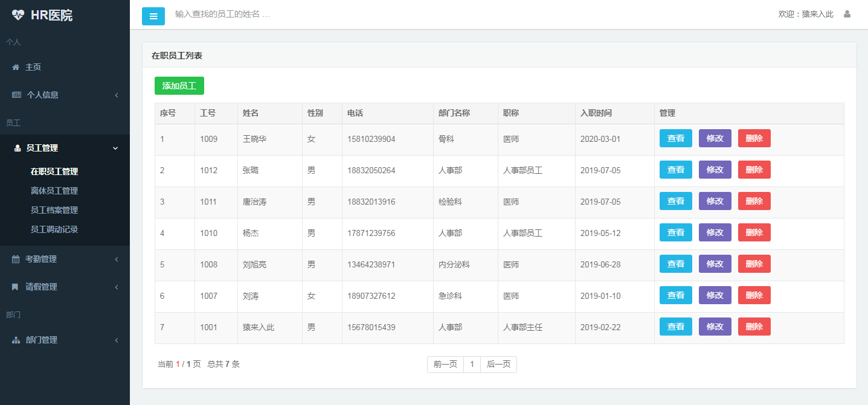Go to 后一页 in pagination

(x=498, y=364)
